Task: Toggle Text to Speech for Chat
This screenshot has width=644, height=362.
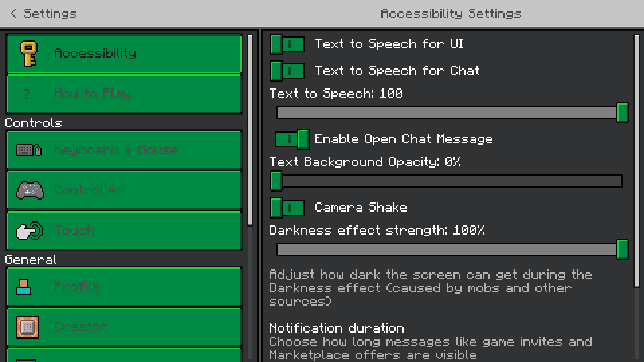Action: (x=287, y=71)
